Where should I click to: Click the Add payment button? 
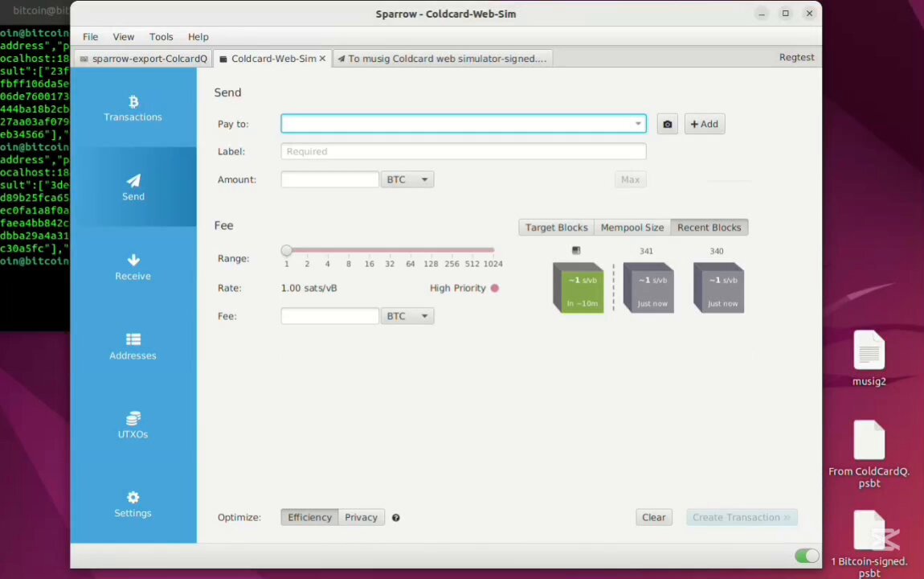[x=704, y=124]
